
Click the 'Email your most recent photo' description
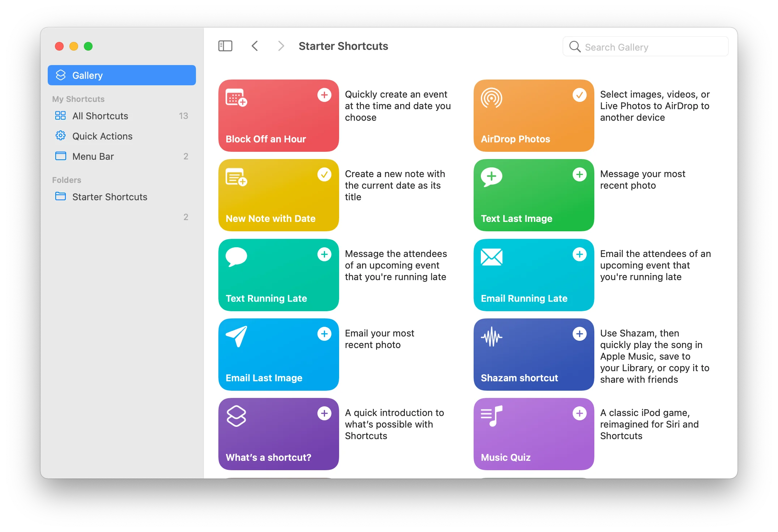point(379,339)
